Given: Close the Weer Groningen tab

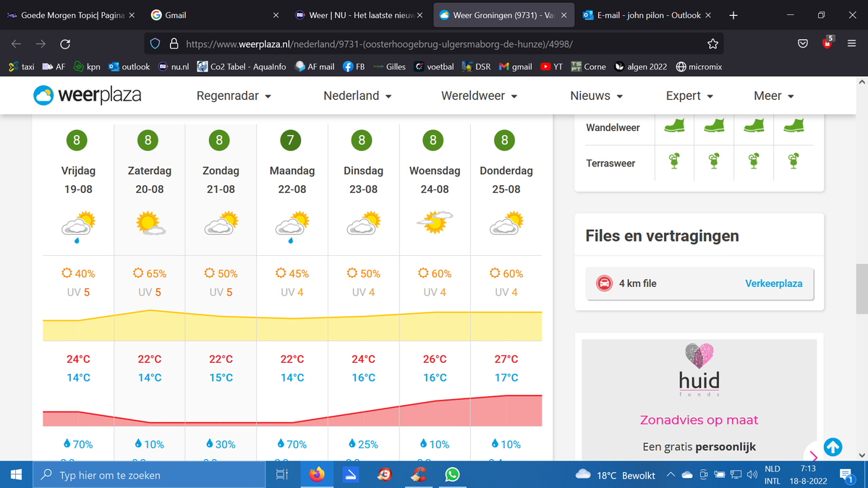Looking at the screenshot, I should pyautogui.click(x=564, y=15).
